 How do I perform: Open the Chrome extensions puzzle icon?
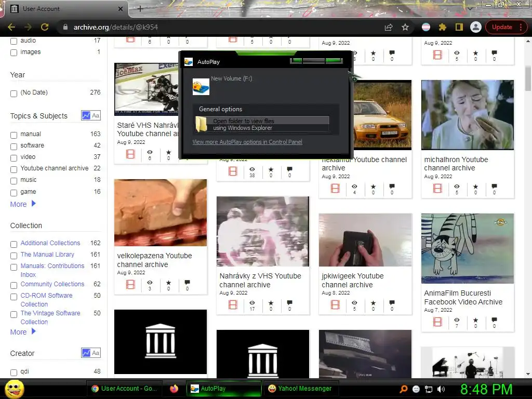[443, 27]
